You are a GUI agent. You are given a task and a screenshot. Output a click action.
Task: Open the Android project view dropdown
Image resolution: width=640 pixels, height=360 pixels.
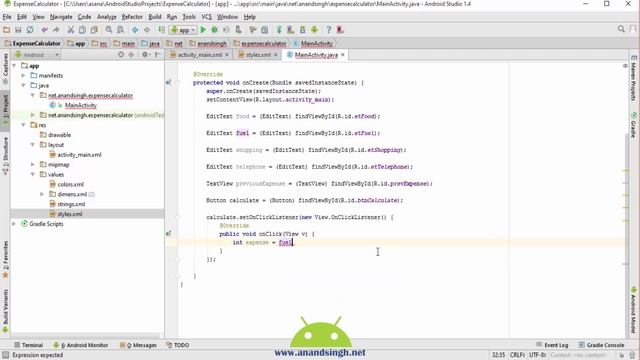point(37,55)
